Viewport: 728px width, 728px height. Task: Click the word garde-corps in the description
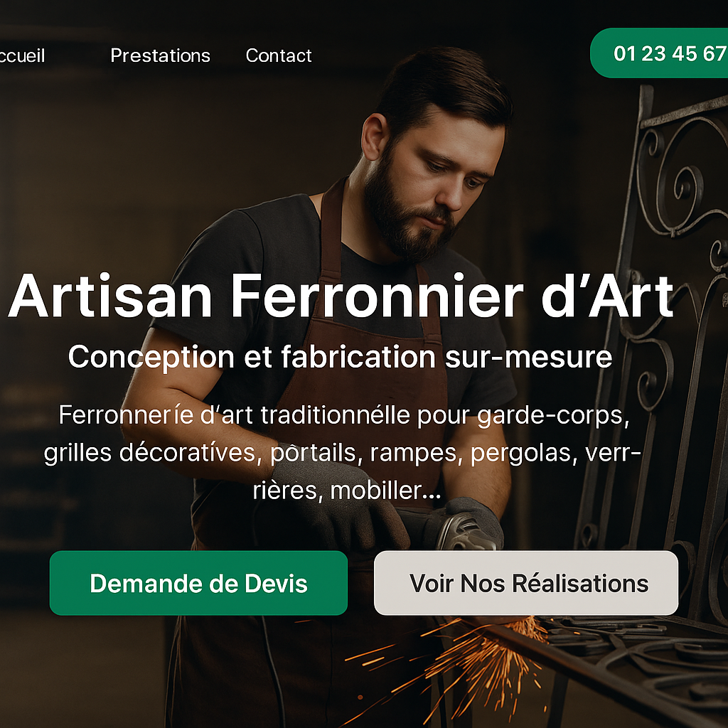[552, 415]
